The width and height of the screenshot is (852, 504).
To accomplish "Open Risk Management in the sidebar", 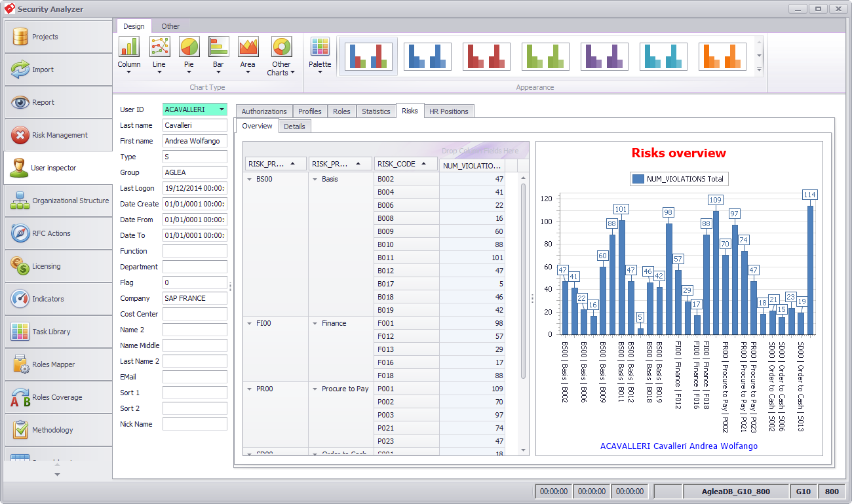I will click(x=58, y=135).
